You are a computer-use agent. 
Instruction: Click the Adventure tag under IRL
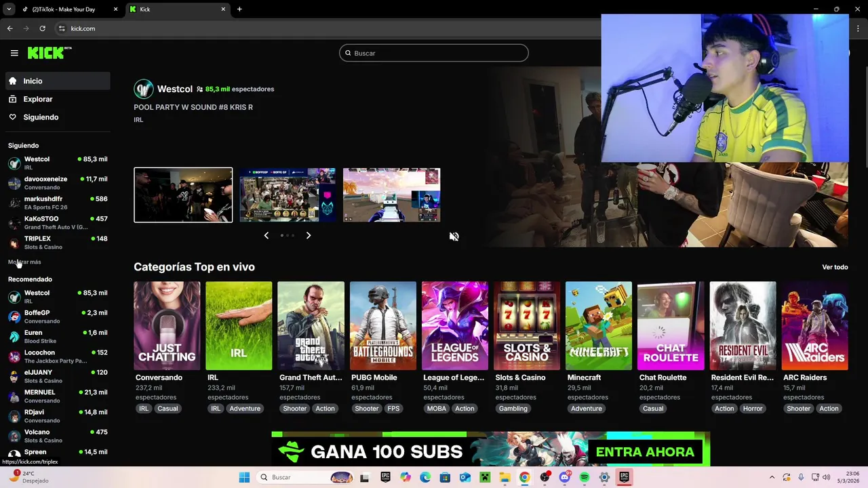[245, 409]
